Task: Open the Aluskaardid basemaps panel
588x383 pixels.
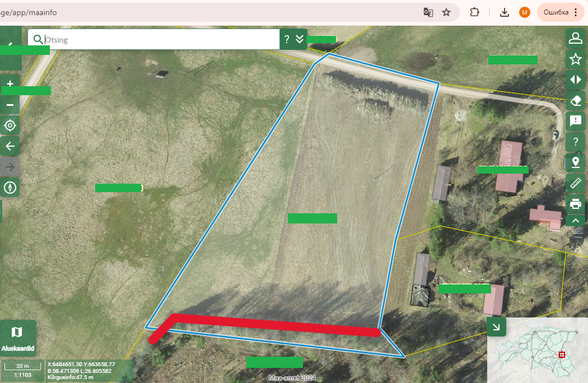Action: click(18, 338)
